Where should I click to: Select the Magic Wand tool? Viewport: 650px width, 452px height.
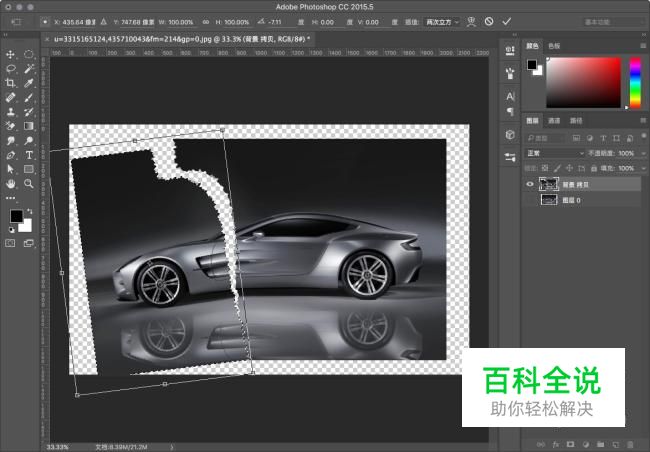click(x=29, y=69)
